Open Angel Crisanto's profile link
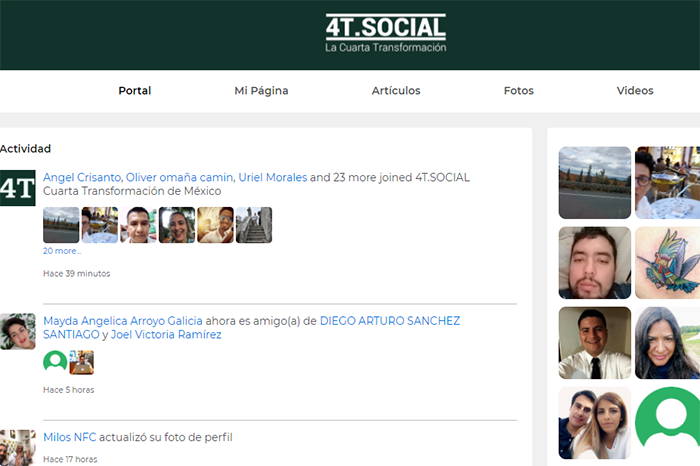Screen dimensions: 700x466 [82, 177]
